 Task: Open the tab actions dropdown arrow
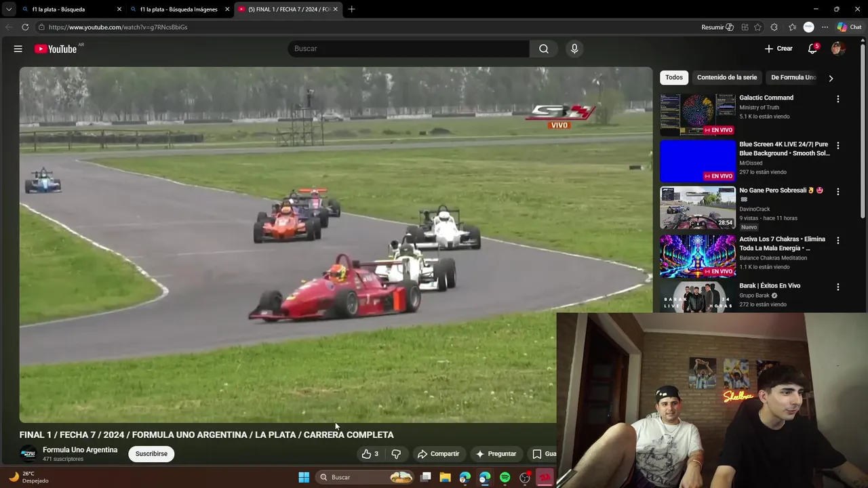coord(8,9)
